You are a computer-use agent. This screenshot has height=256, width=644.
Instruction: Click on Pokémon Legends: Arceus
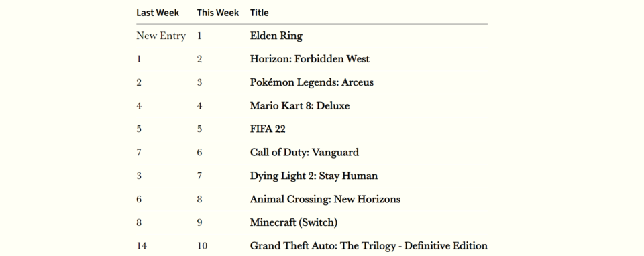(312, 82)
